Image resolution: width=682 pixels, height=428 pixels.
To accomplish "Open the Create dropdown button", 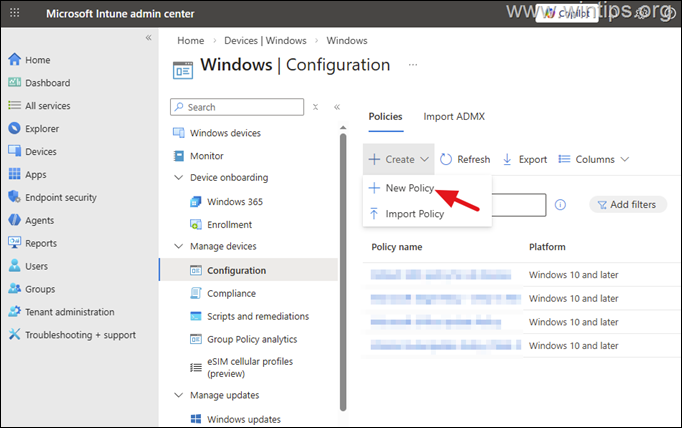I will click(398, 159).
